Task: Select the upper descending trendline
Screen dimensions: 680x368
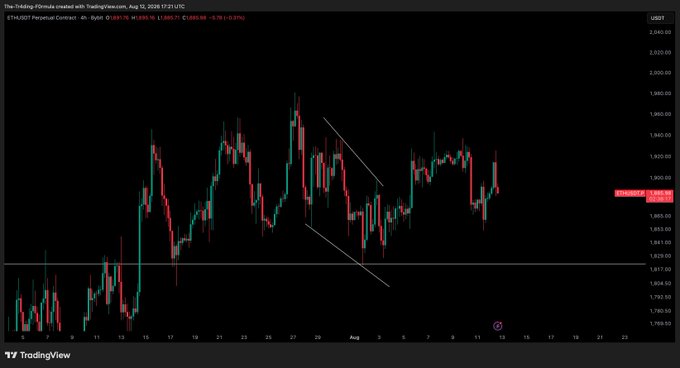Action: (x=353, y=151)
